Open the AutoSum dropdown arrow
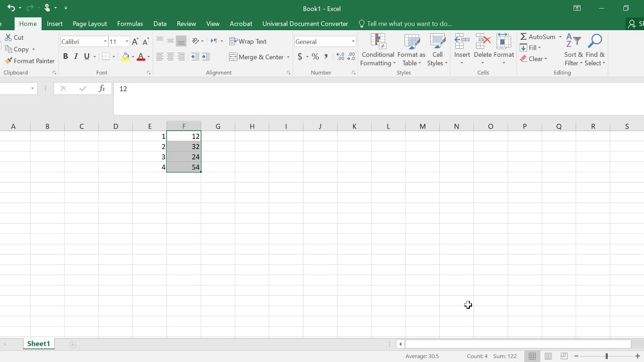 pyautogui.click(x=560, y=37)
